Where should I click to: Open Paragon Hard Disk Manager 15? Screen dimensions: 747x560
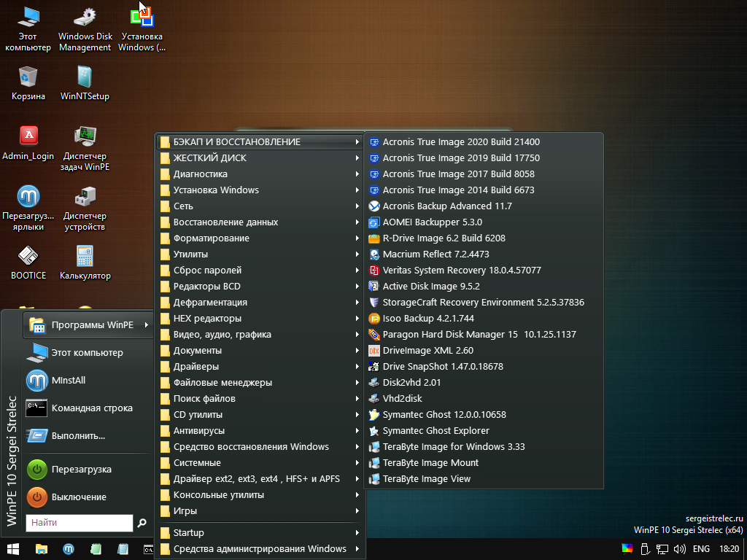(x=484, y=334)
